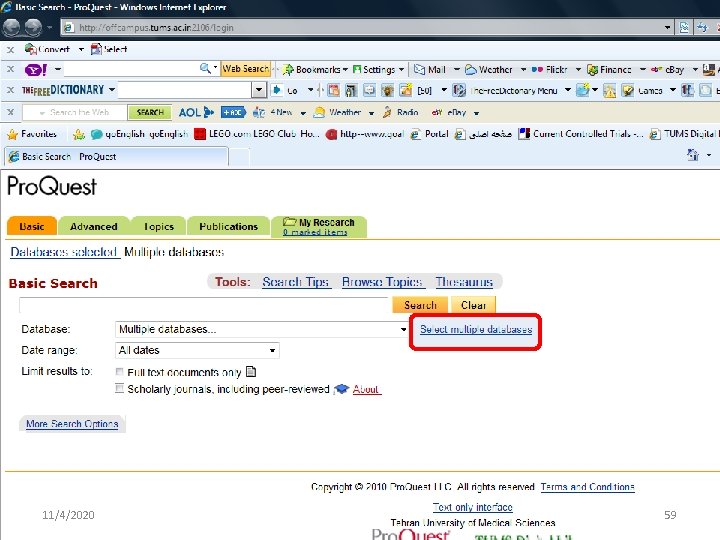Image resolution: width=720 pixels, height=540 pixels.
Task: Open the Browse Topics link
Action: click(x=382, y=282)
